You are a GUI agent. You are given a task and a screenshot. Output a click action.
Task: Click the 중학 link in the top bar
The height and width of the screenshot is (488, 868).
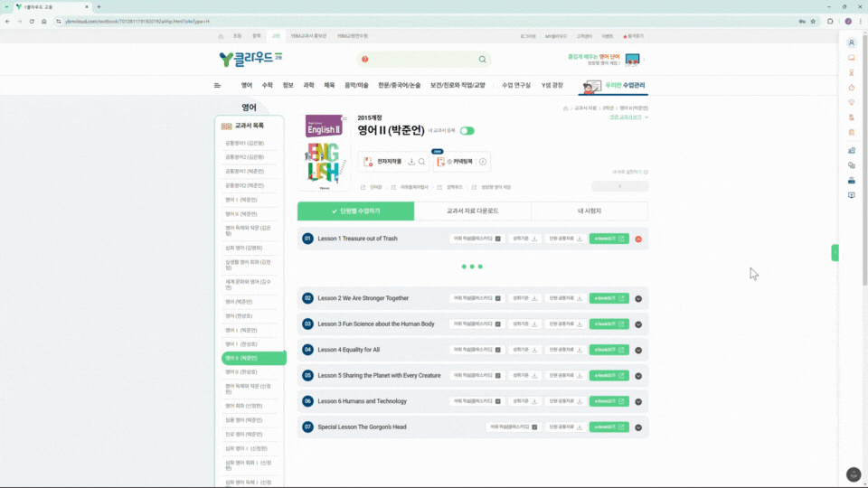click(256, 36)
